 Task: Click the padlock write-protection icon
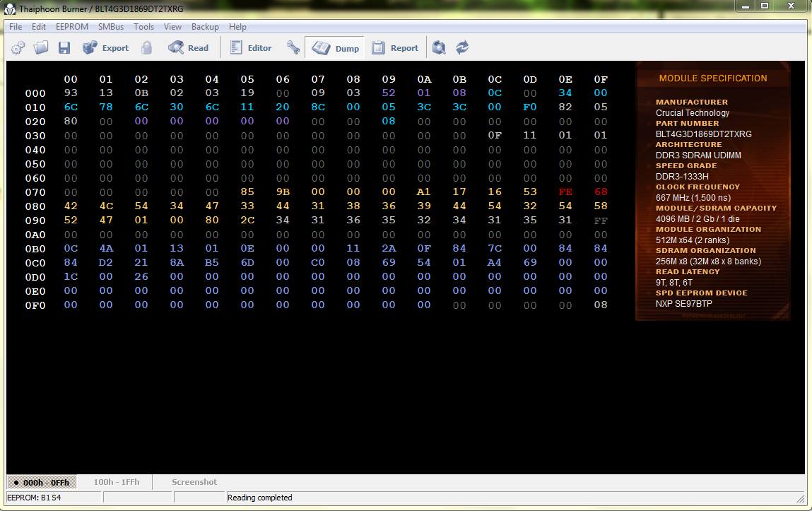[x=147, y=47]
